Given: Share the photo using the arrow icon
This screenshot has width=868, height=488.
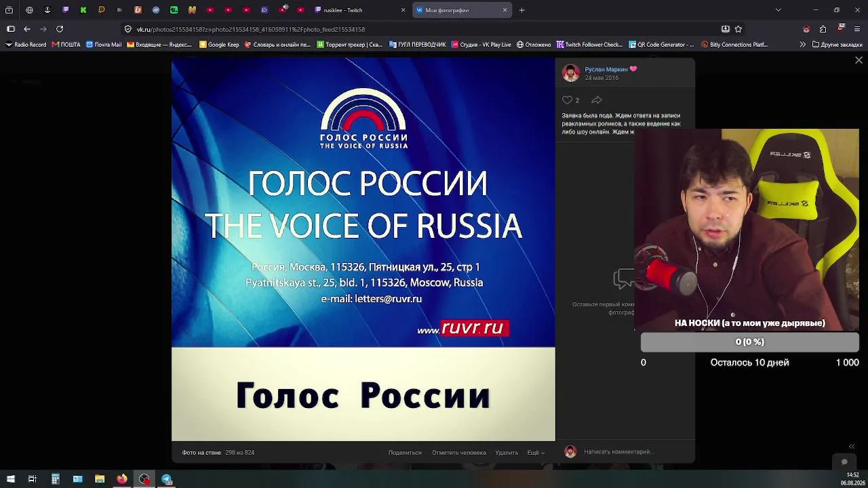Looking at the screenshot, I should 597,100.
